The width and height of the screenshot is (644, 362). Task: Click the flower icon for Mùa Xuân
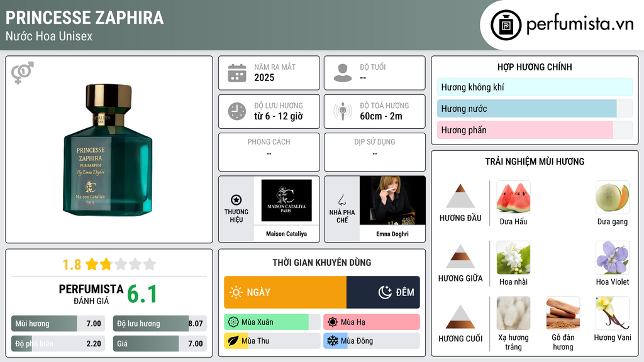click(x=233, y=322)
